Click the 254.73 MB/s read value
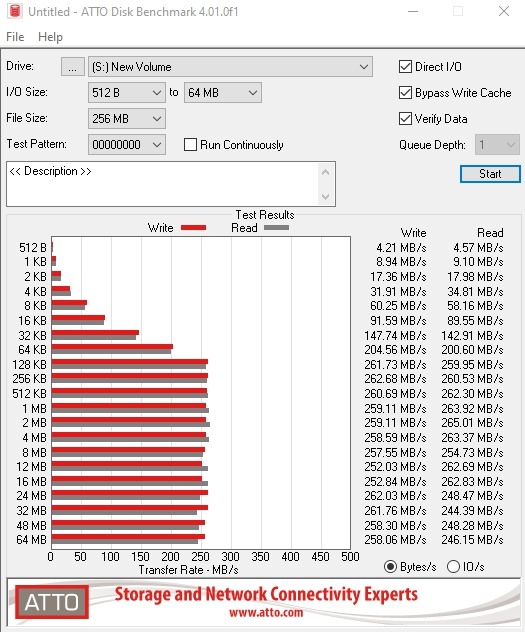 (x=472, y=452)
